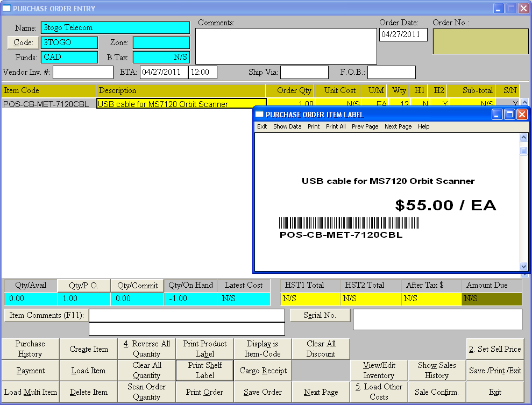Open the Print All menu item
Viewport: 532px width, 405px height.
coord(336,126)
